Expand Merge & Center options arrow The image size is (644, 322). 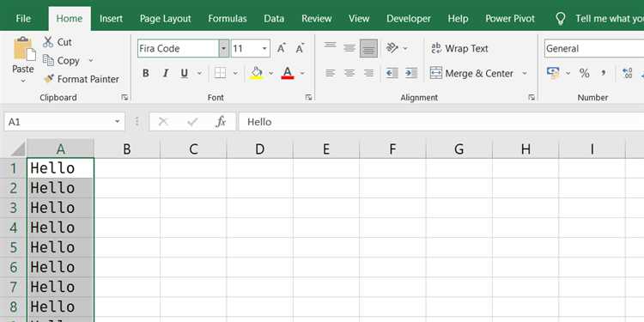[x=524, y=73]
